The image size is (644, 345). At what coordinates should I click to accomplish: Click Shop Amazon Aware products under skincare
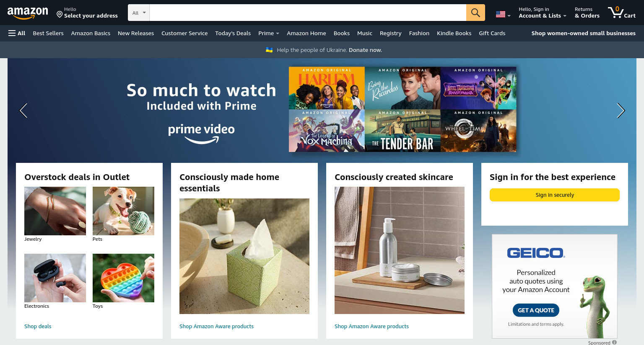[x=371, y=326]
